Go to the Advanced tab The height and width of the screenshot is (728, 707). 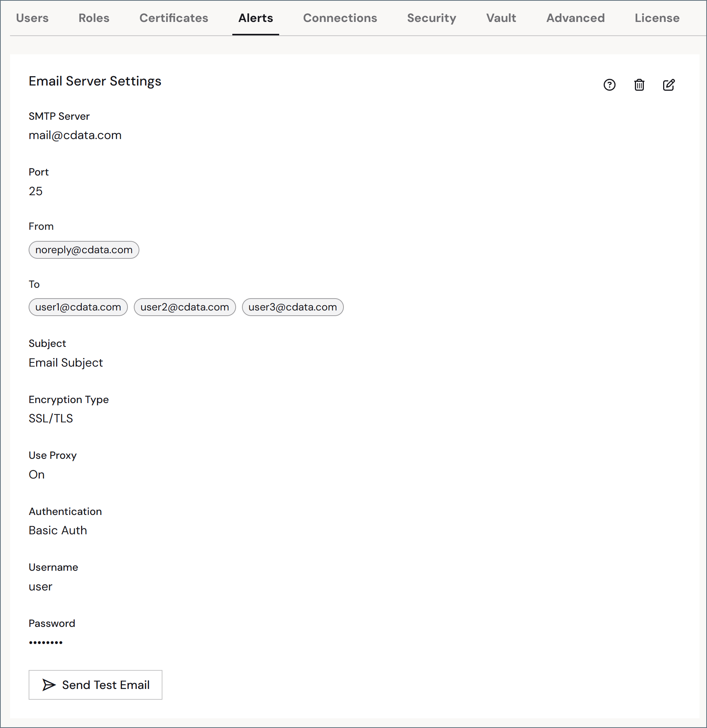point(575,18)
